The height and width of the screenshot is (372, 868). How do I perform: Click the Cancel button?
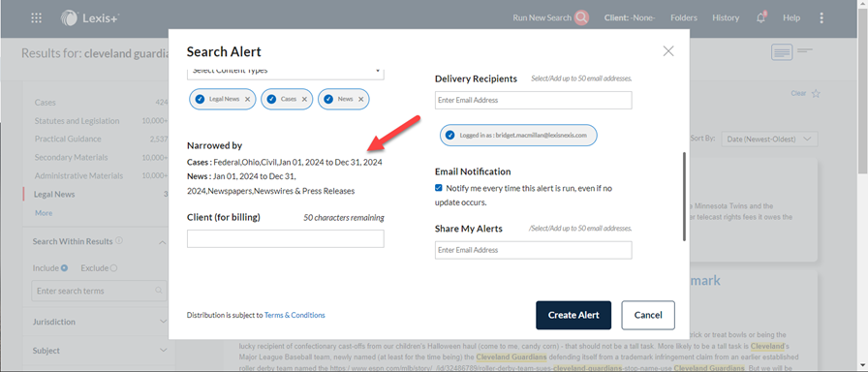648,315
